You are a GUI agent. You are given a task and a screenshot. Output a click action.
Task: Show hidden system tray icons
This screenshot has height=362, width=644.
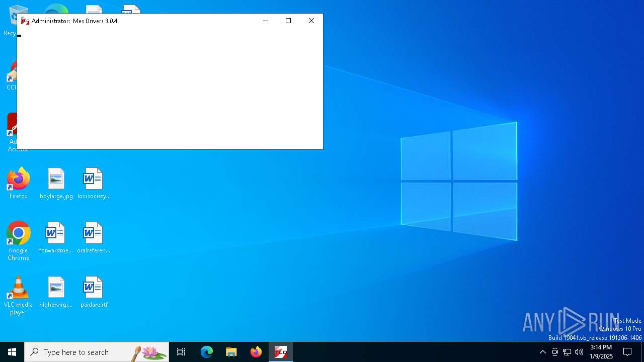pos(542,352)
